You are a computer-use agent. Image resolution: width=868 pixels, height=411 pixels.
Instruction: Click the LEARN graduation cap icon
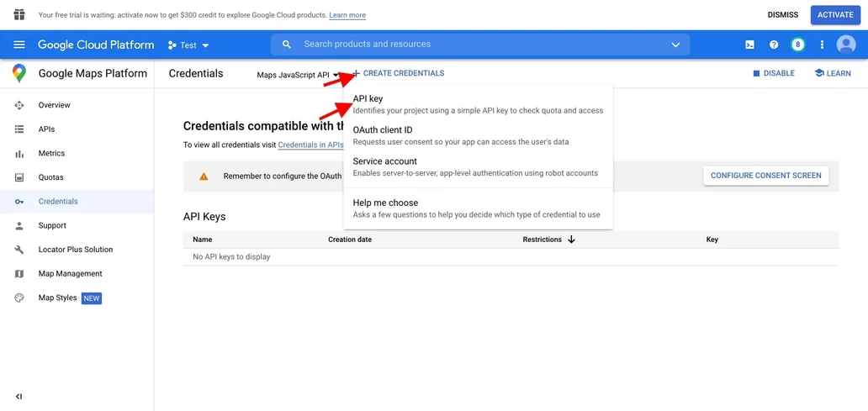click(x=819, y=73)
